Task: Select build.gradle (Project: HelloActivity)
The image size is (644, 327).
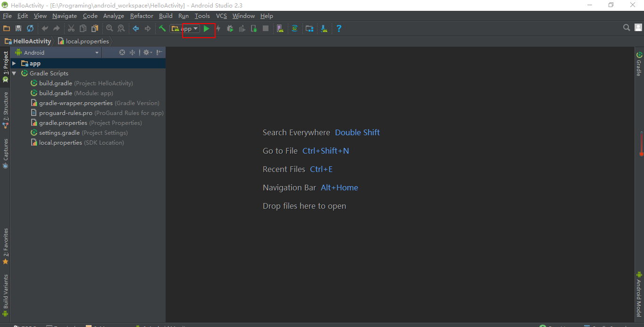Action: tap(82, 83)
